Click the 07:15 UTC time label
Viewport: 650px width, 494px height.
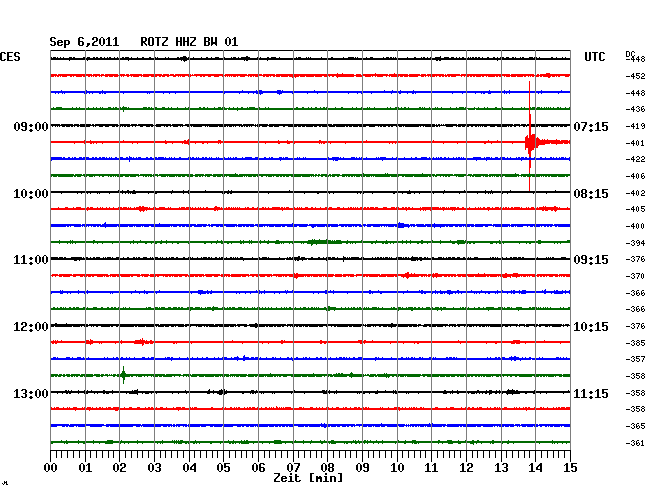591,126
